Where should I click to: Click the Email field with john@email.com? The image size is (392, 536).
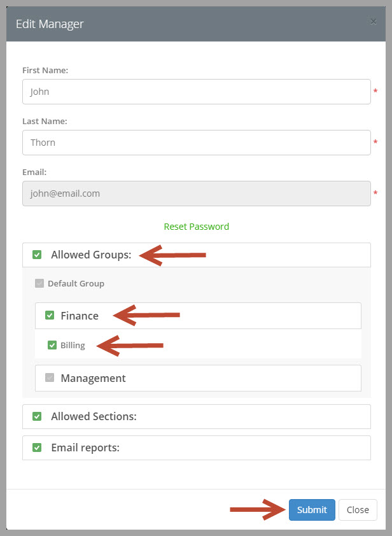tap(197, 194)
